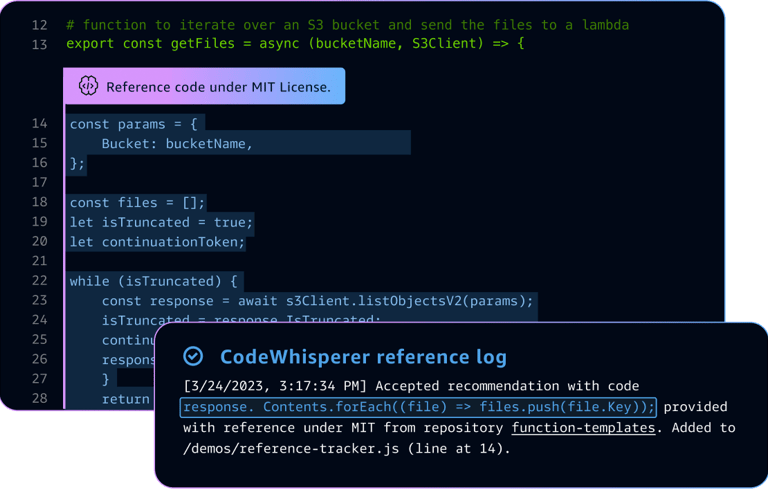
Task: Click the 'let continuationToken;' line
Action: pyautogui.click(x=157, y=242)
